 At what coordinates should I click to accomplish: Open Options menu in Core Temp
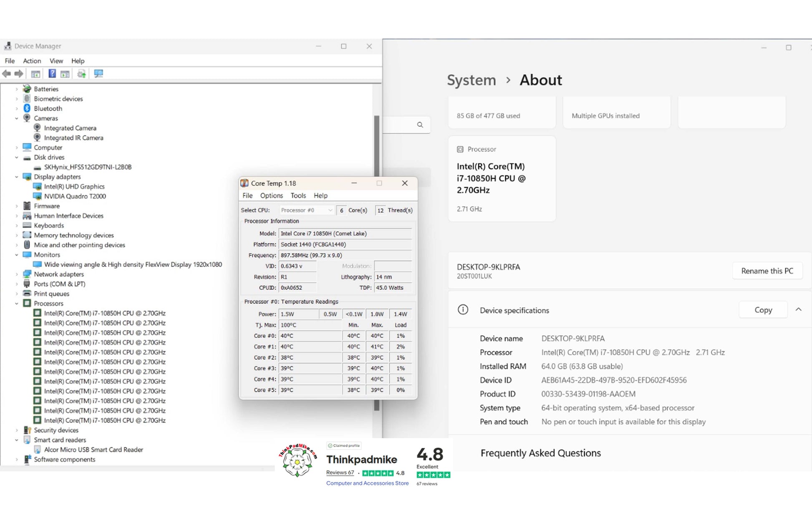coord(271,196)
